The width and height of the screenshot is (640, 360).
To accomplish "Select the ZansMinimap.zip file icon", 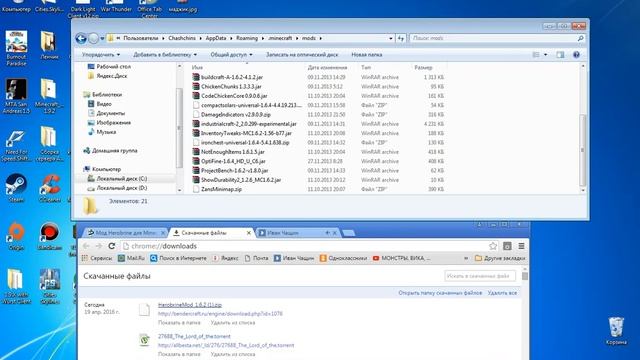I will [196, 189].
